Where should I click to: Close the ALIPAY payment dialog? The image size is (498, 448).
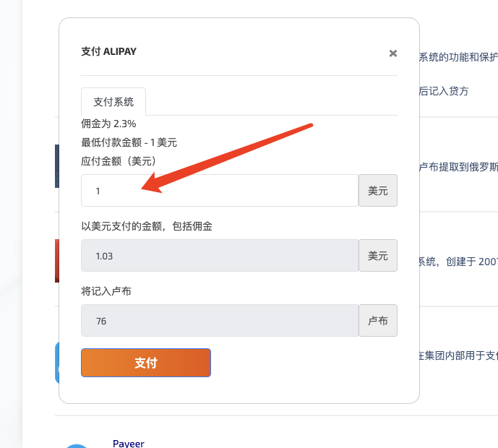(x=393, y=53)
